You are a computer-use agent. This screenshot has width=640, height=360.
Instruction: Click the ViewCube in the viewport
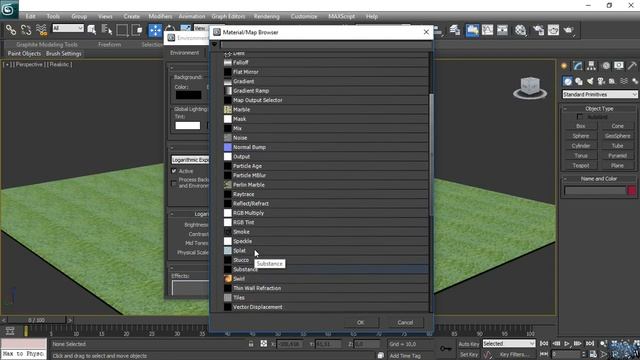click(x=530, y=88)
